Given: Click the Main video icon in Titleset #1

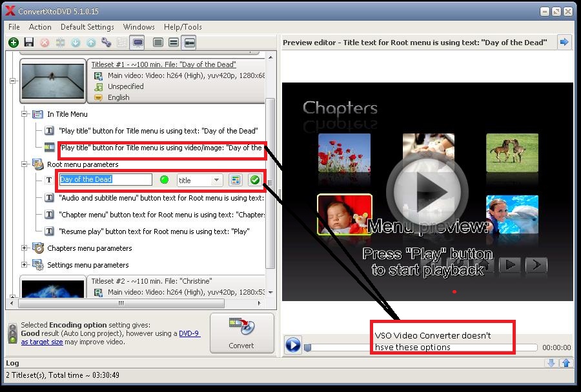Looking at the screenshot, I should pyautogui.click(x=98, y=76).
